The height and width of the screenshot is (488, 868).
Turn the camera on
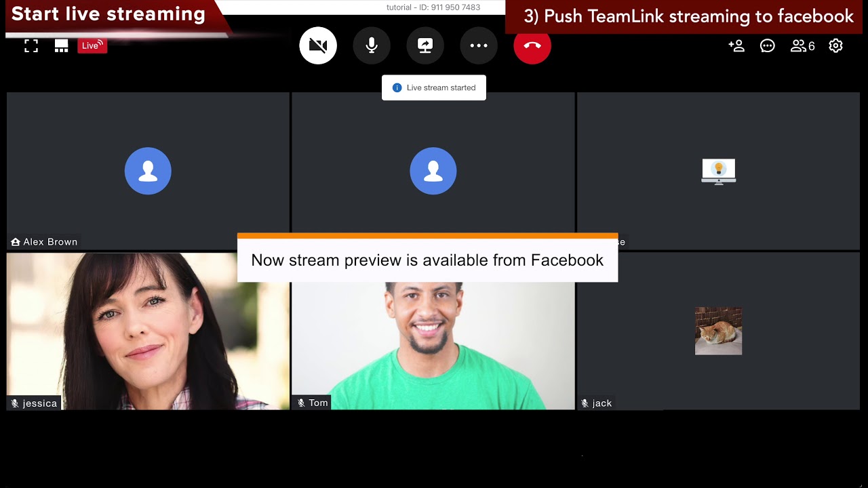[x=318, y=45]
